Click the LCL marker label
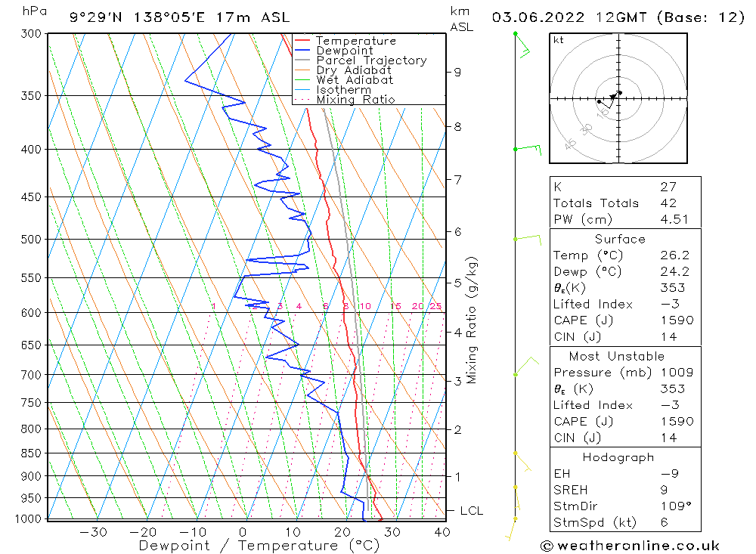756x554 pixels. pyautogui.click(x=472, y=511)
